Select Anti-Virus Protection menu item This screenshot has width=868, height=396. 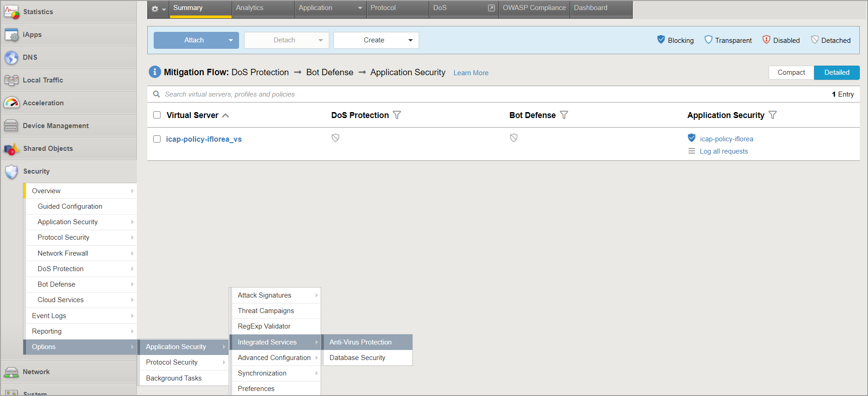[x=360, y=342]
